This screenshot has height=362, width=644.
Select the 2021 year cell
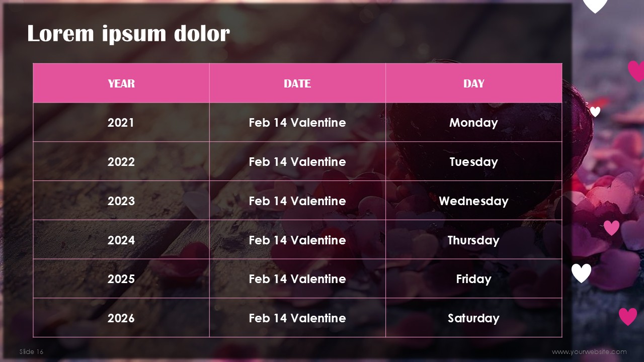pyautogui.click(x=121, y=122)
